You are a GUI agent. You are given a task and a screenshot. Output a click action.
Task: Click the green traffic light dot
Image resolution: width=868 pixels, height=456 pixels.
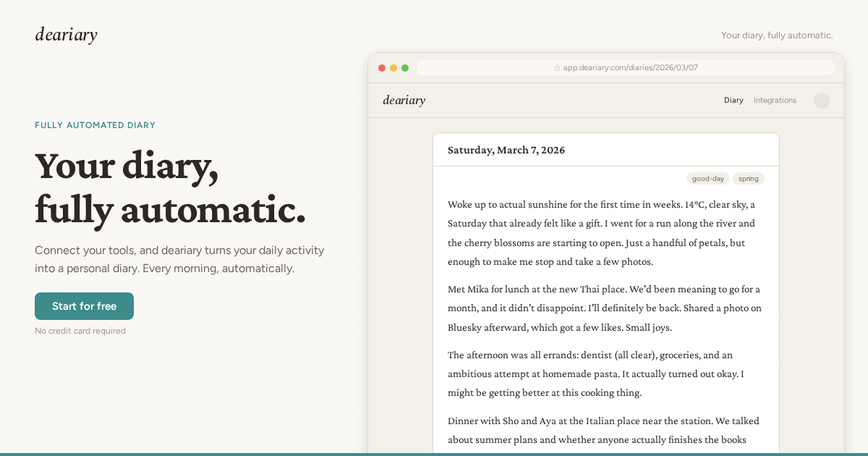click(405, 67)
